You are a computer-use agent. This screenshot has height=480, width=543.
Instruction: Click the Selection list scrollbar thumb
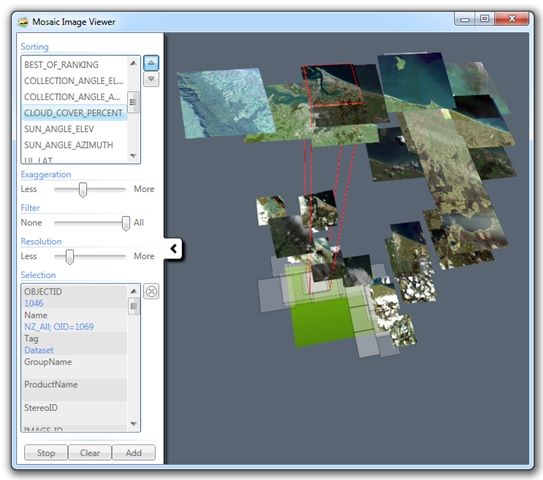133,307
